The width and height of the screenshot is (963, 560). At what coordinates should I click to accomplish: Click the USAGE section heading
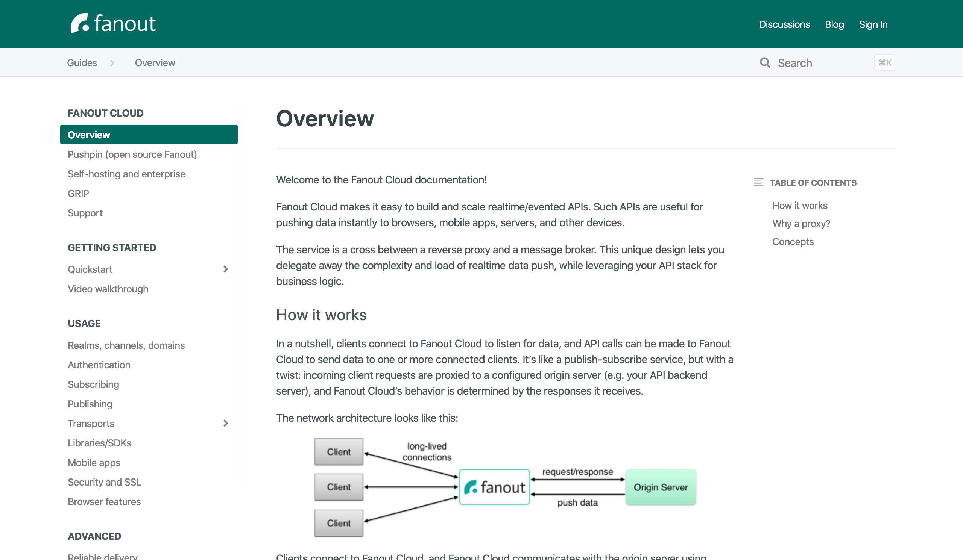tap(84, 324)
